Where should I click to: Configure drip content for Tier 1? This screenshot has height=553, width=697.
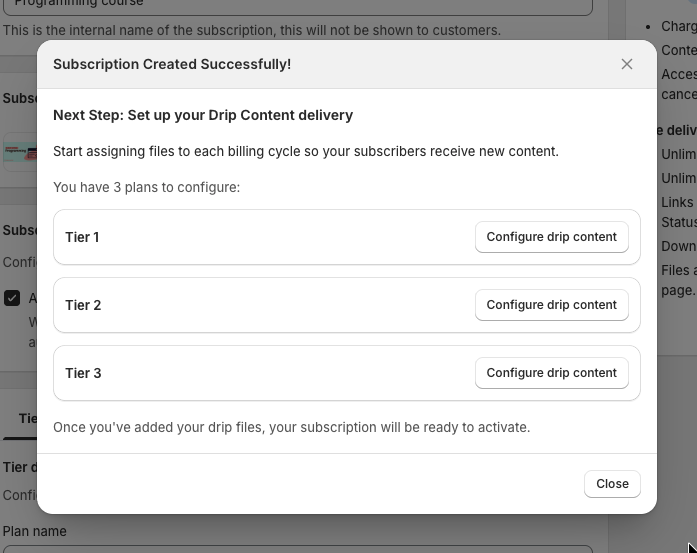(x=551, y=237)
